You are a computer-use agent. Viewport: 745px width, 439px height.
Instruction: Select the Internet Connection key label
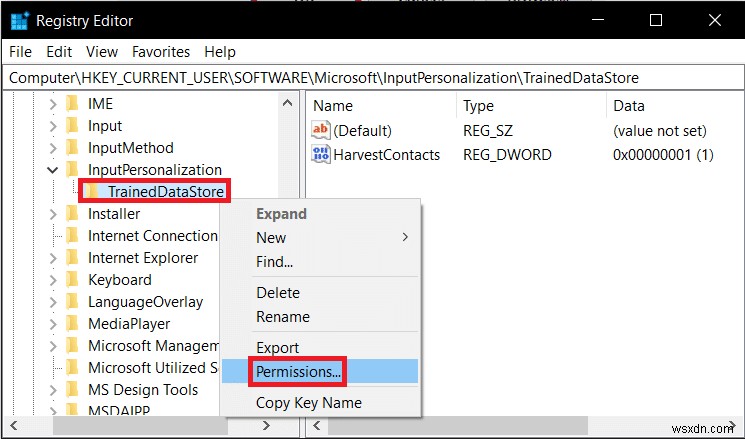point(153,236)
